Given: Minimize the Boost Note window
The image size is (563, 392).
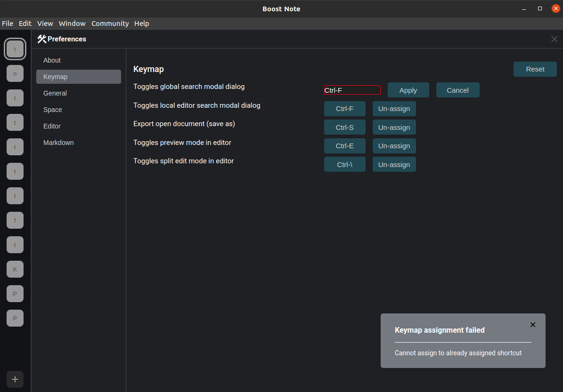Looking at the screenshot, I should point(524,8).
